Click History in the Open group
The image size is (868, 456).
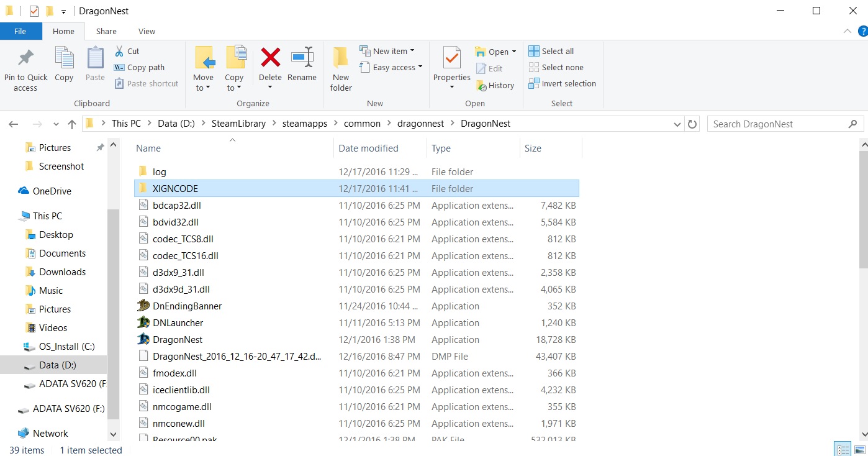pos(495,85)
